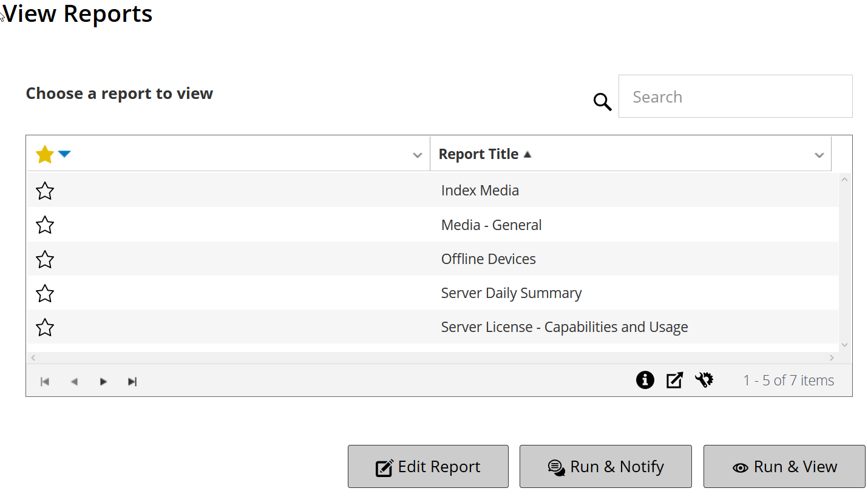Go to first page of reports

coord(44,381)
